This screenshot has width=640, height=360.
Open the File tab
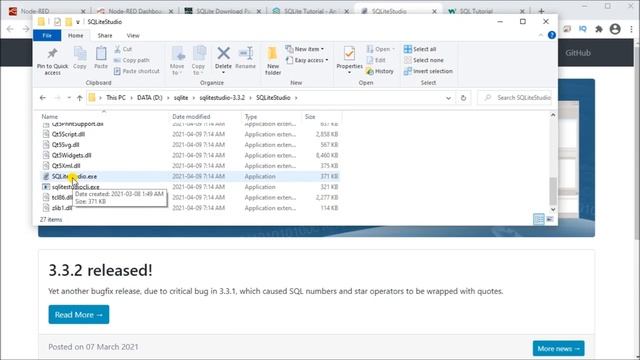click(47, 36)
